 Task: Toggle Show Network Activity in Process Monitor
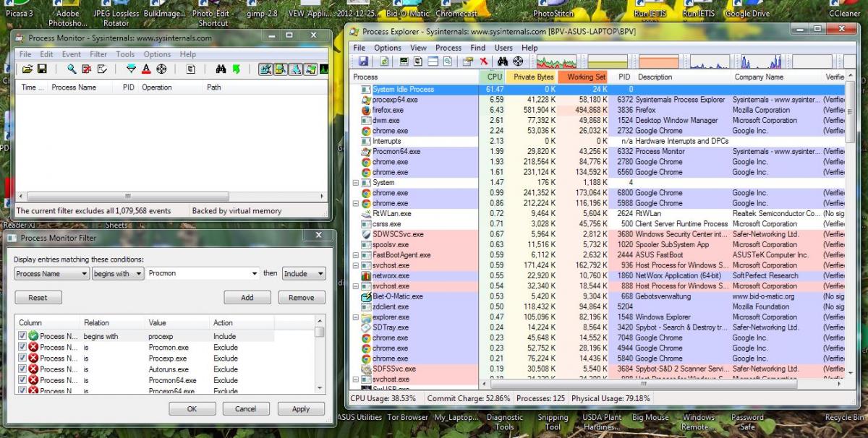tap(295, 69)
